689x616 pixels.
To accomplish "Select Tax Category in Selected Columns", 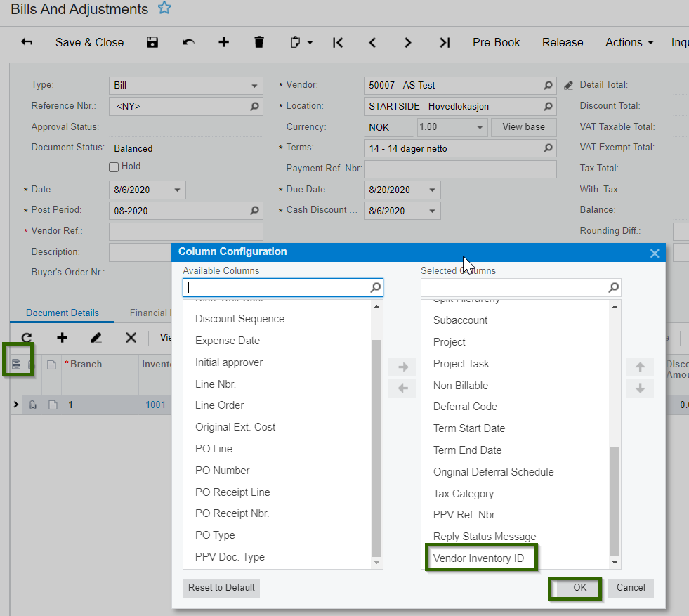I will pos(464,494).
